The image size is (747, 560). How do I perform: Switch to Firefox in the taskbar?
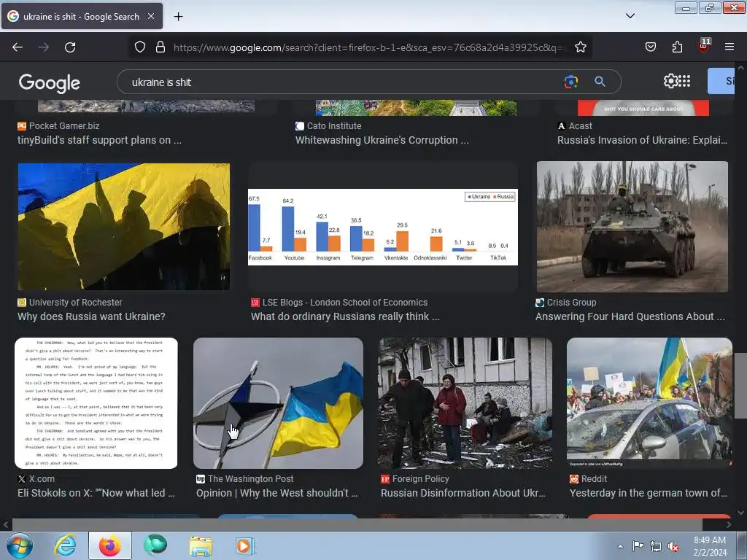point(109,545)
